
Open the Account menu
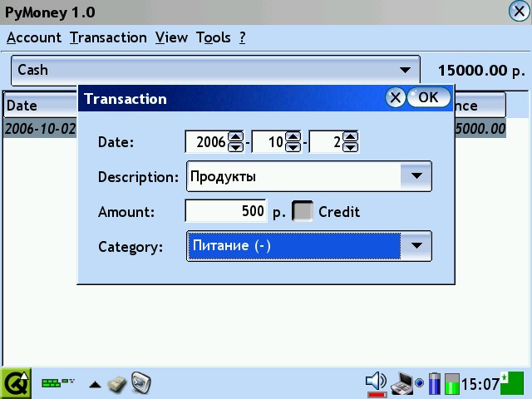[x=34, y=37]
